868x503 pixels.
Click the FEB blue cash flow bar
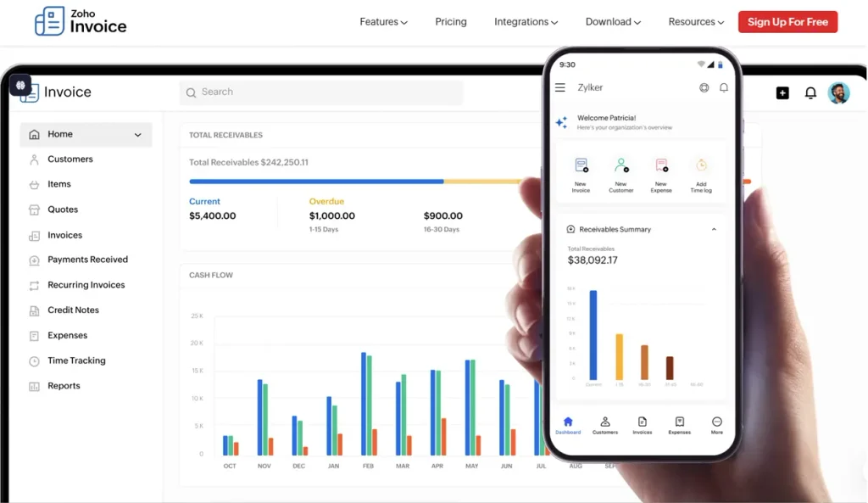364,403
